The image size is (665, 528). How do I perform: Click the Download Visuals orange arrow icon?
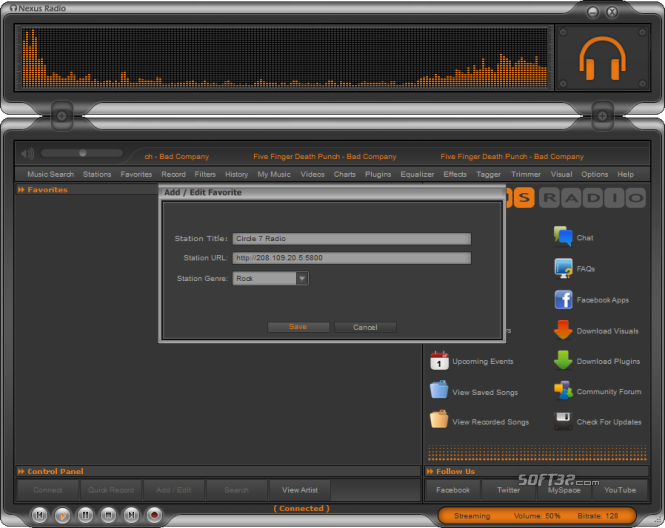point(563,330)
